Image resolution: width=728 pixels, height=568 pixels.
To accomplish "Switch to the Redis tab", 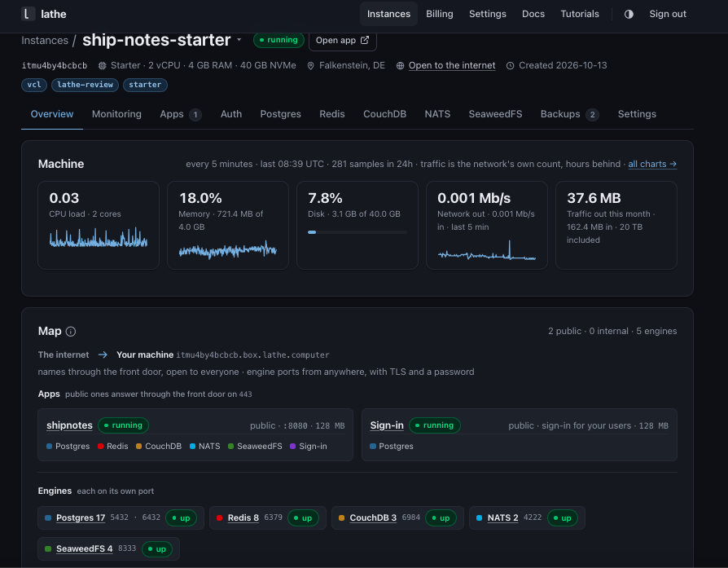I will click(x=332, y=114).
